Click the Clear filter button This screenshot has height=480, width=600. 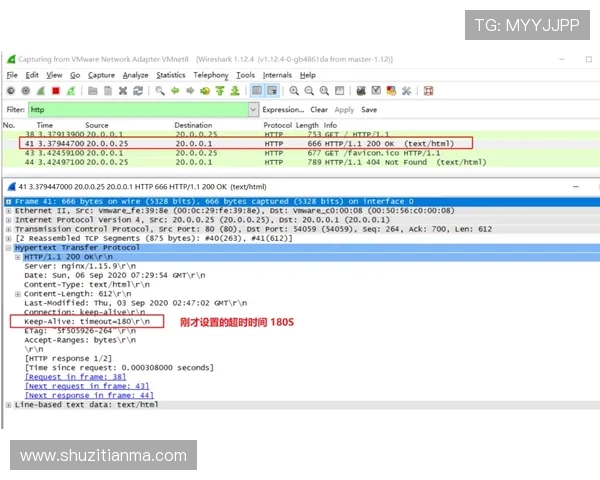click(x=319, y=110)
